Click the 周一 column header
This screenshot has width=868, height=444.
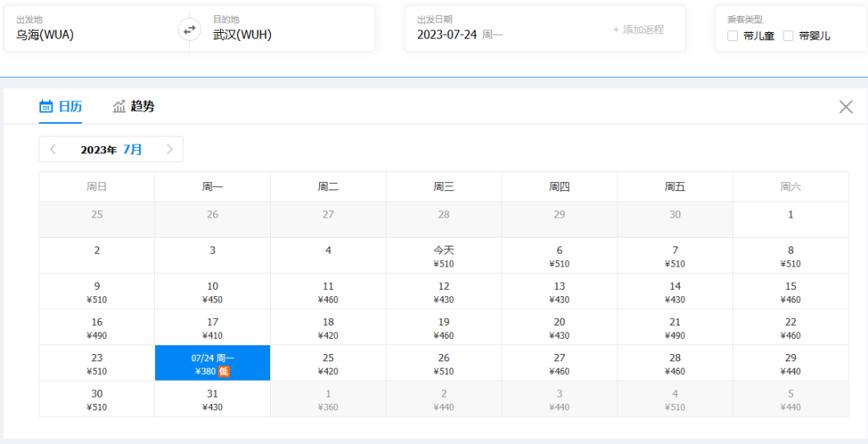click(x=212, y=187)
